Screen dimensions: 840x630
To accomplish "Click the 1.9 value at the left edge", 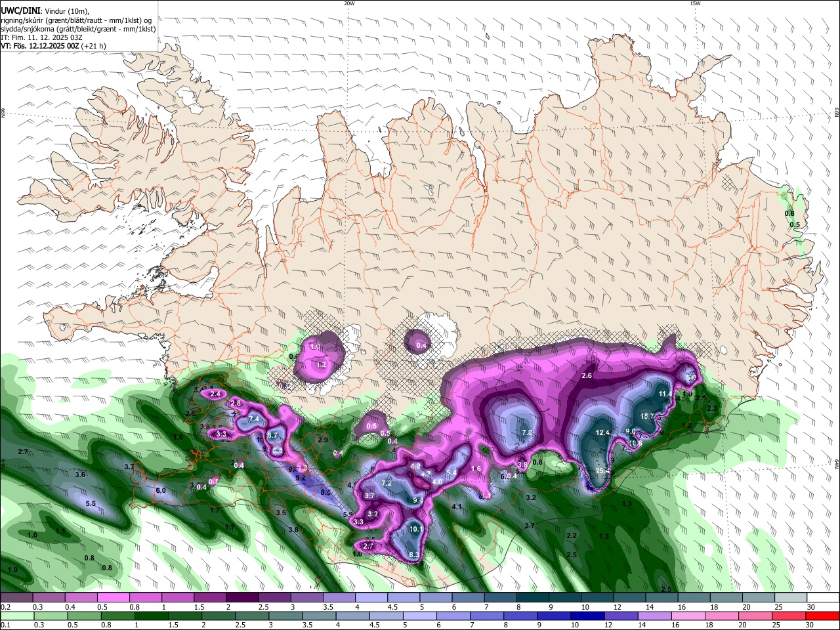I will tap(12, 570).
